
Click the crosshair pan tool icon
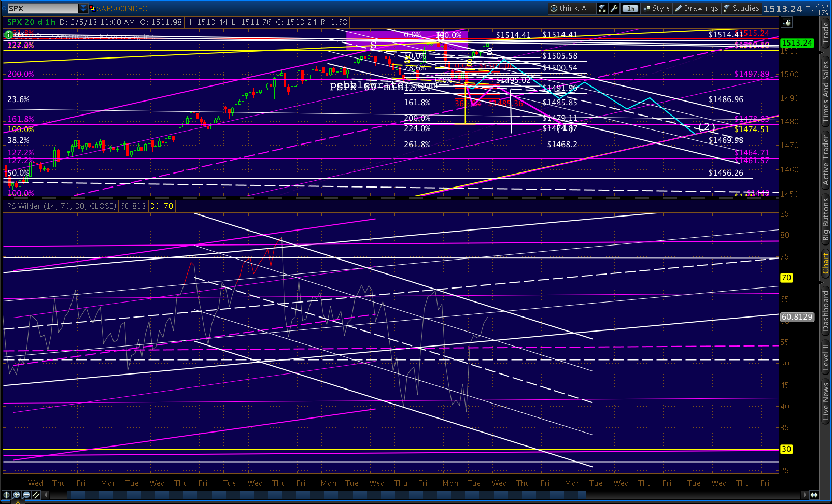click(7, 495)
